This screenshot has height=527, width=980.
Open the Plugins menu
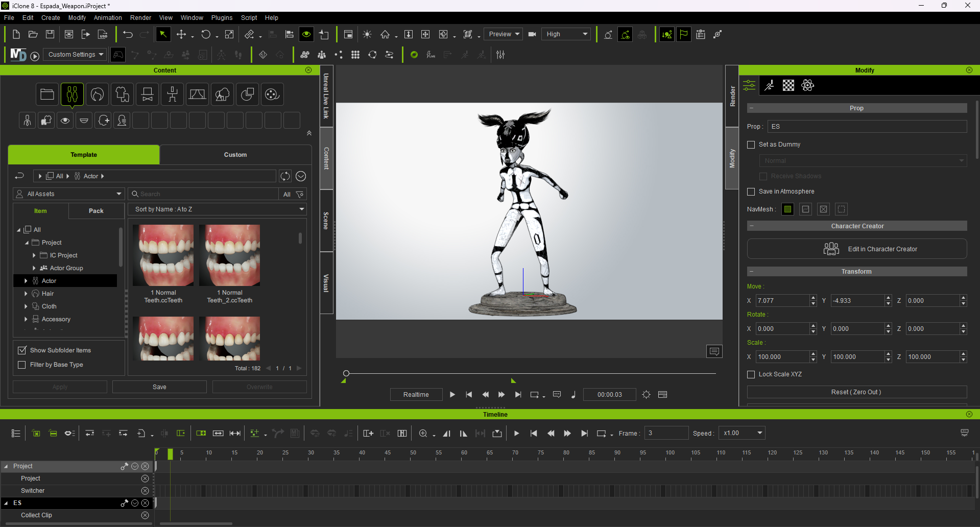(222, 18)
